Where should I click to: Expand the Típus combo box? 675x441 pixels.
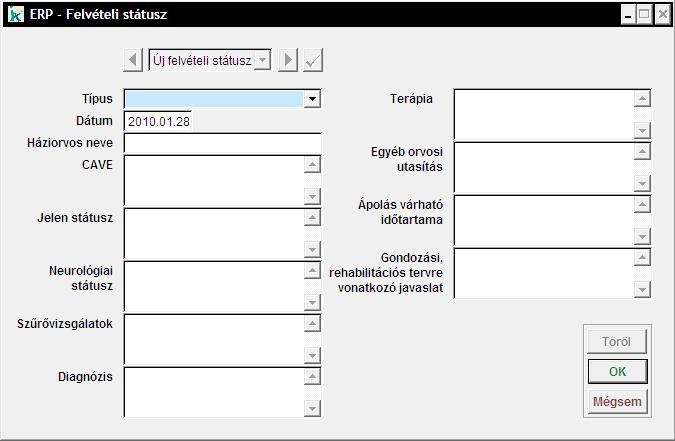pos(313,99)
